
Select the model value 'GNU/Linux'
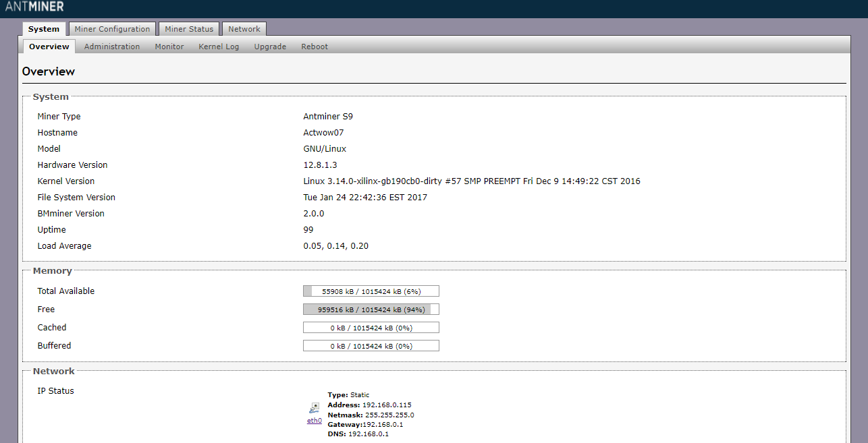pyautogui.click(x=325, y=149)
